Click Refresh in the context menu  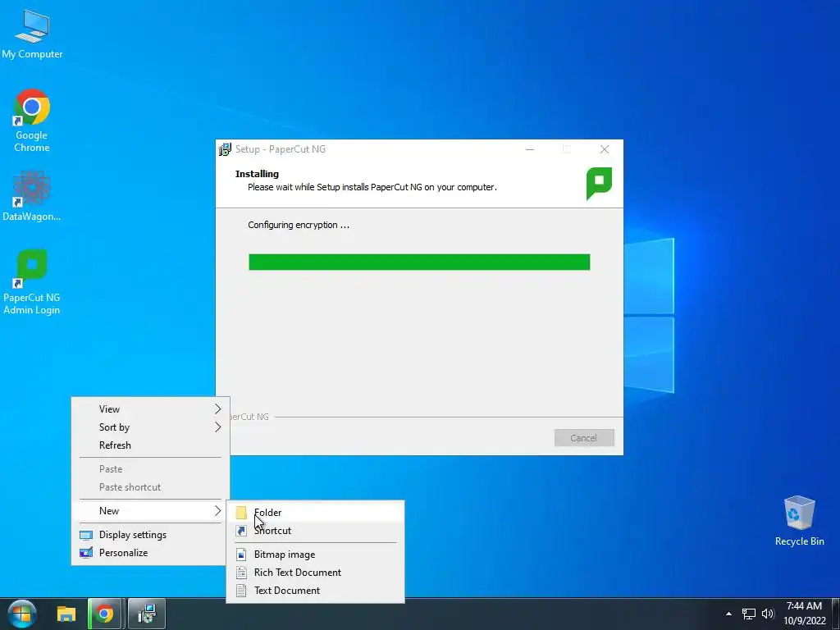pyautogui.click(x=151, y=445)
